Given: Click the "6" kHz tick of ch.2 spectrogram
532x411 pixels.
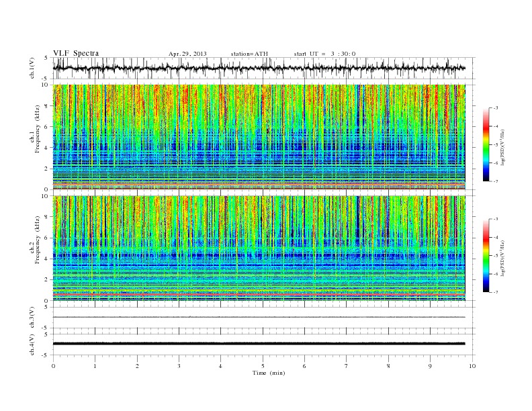Looking at the screenshot, I should [47, 238].
